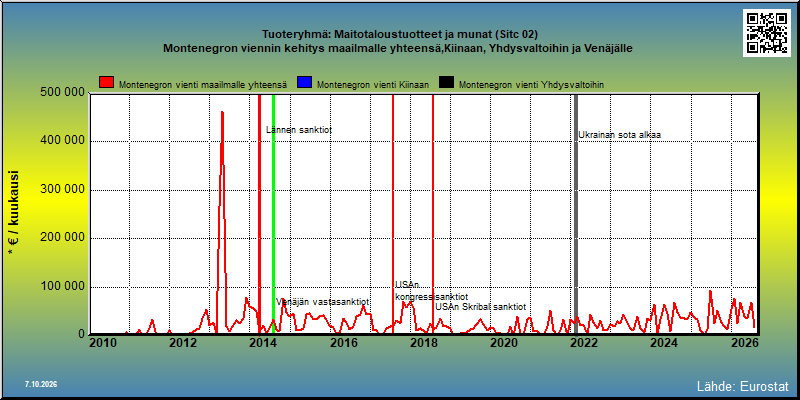
Task: Click the x-axis year '2022'
Action: click(x=583, y=343)
